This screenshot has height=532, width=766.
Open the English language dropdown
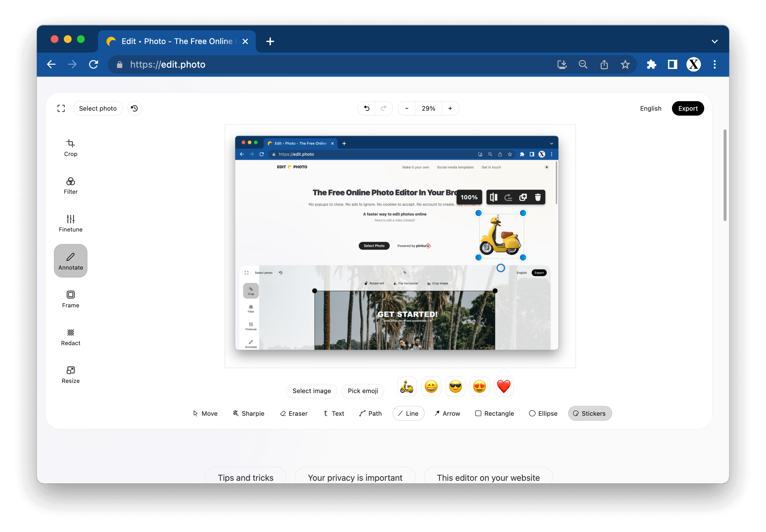tap(650, 108)
